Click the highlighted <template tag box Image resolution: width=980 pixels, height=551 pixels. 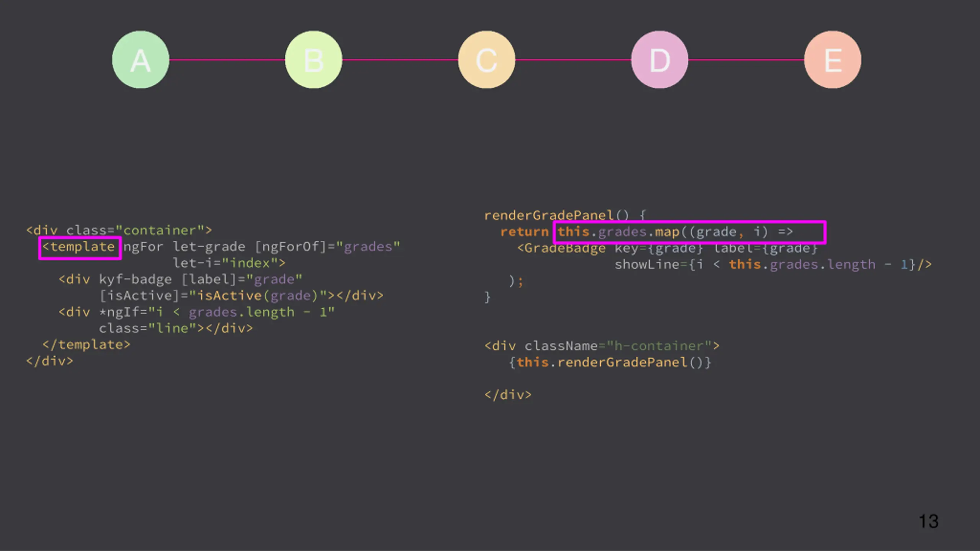pos(80,248)
